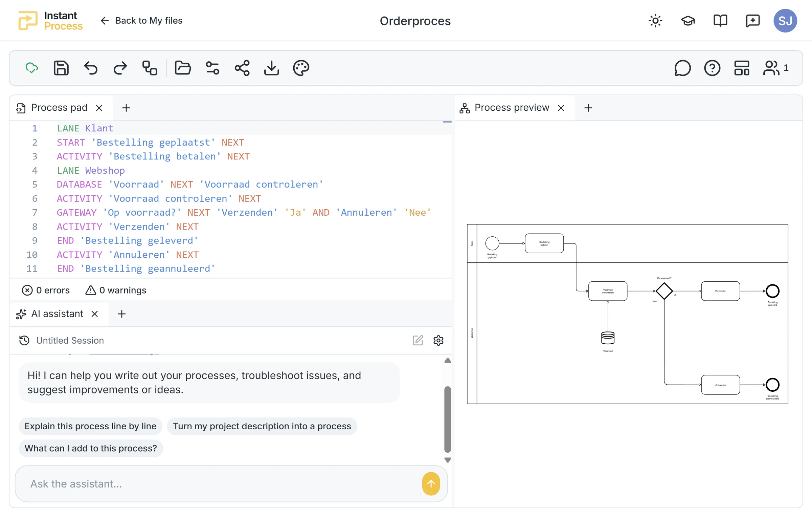The width and height of the screenshot is (812, 517).
Task: Download the process diagram
Action: 272,68
